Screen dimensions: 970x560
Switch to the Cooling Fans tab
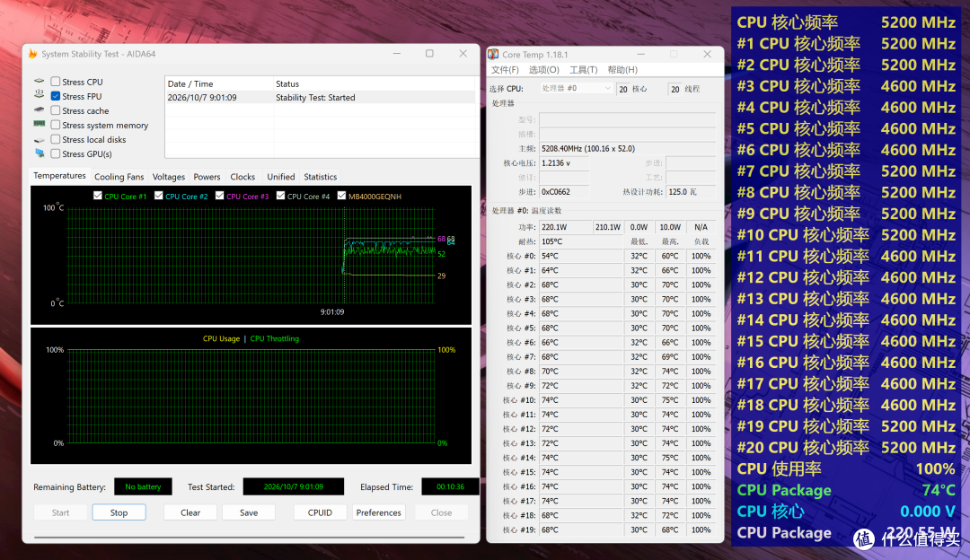pos(119,177)
